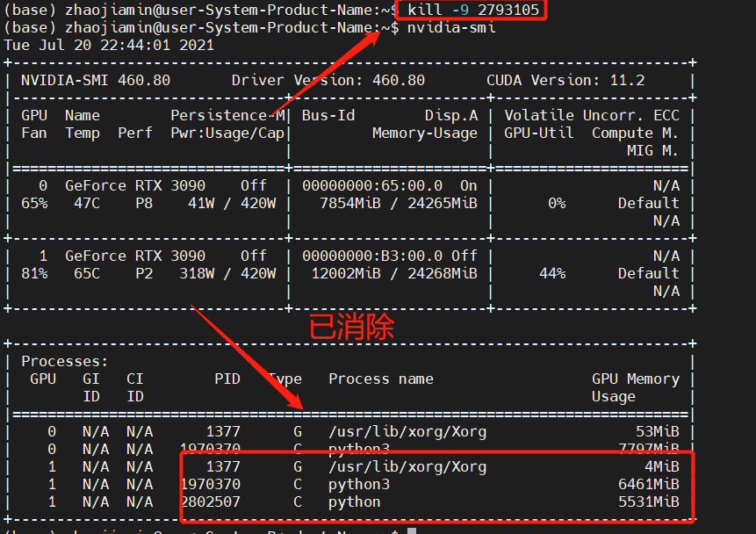Click the '47C' temperature value

[x=87, y=203]
